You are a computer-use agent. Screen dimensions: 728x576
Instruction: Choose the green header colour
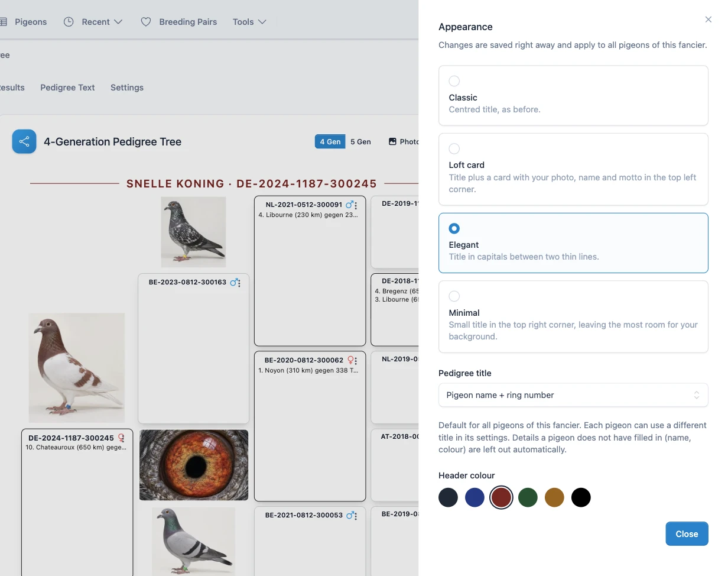(528, 497)
